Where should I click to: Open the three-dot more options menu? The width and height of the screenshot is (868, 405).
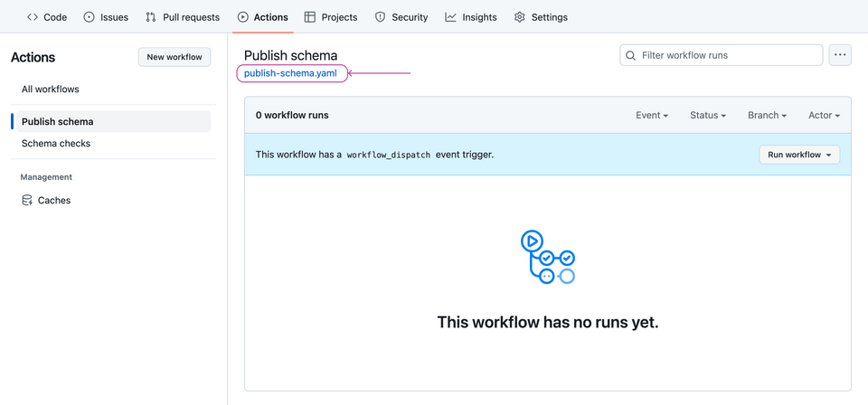pyautogui.click(x=840, y=55)
